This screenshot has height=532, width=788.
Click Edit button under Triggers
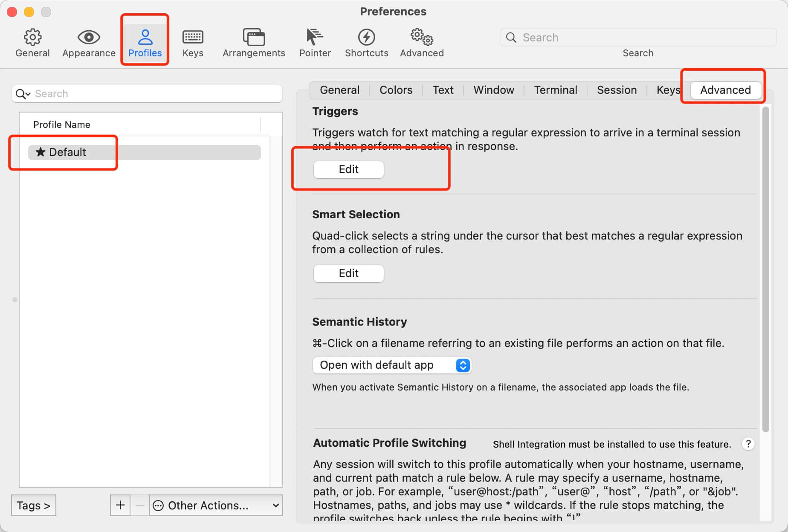[x=348, y=169]
